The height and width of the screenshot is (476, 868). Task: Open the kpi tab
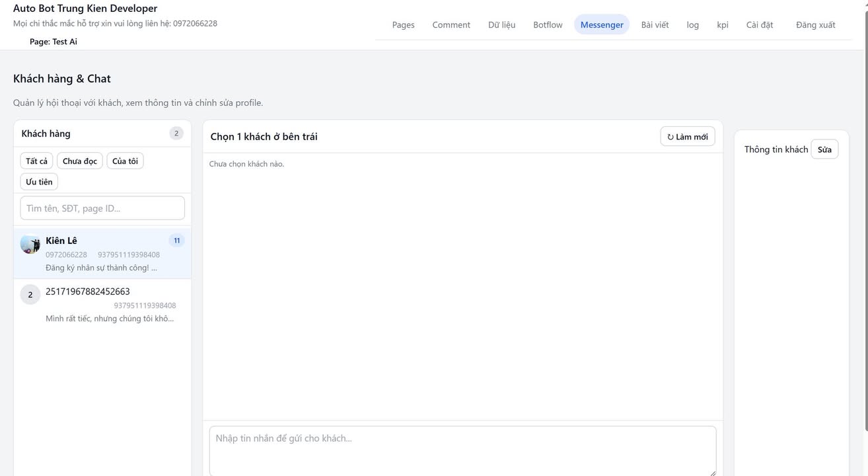tap(723, 25)
